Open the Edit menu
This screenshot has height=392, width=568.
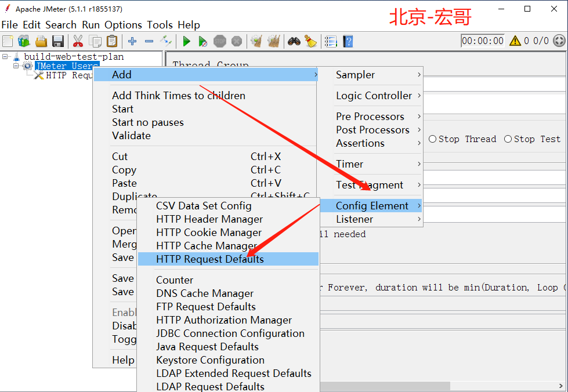point(31,25)
